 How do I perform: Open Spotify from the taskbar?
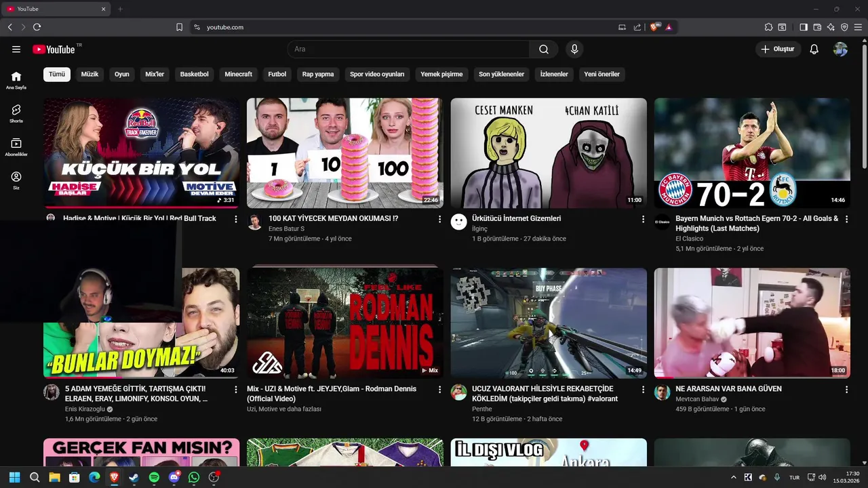(154, 478)
